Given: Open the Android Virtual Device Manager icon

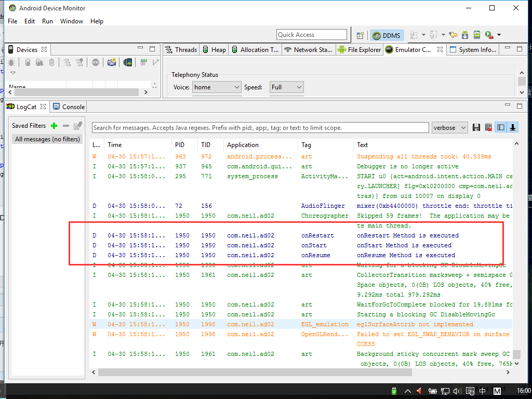Looking at the screenshot, I should point(477,35).
